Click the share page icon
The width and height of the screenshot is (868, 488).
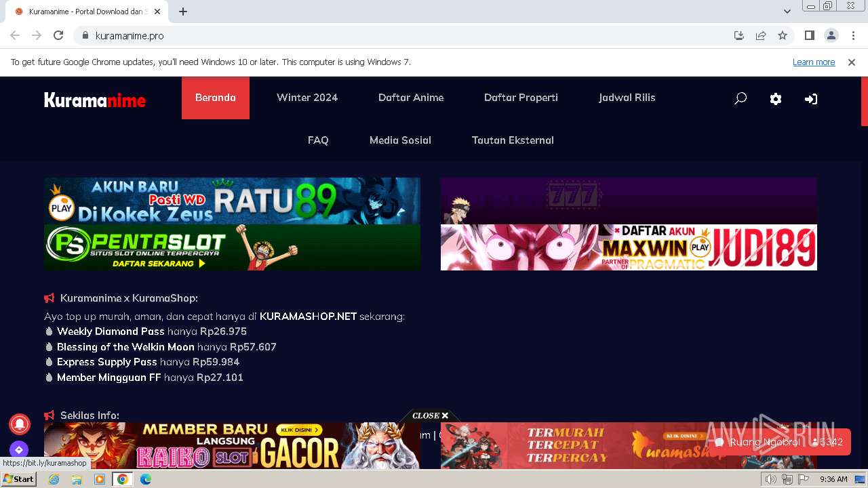761,35
